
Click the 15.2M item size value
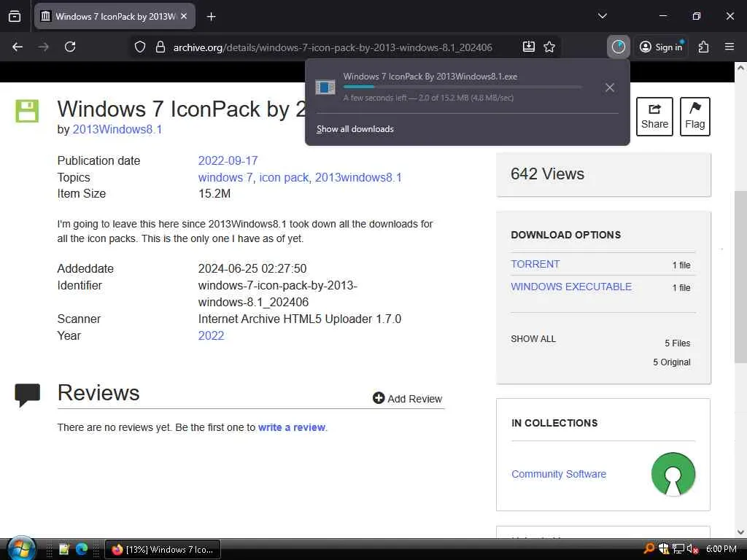[x=214, y=194]
